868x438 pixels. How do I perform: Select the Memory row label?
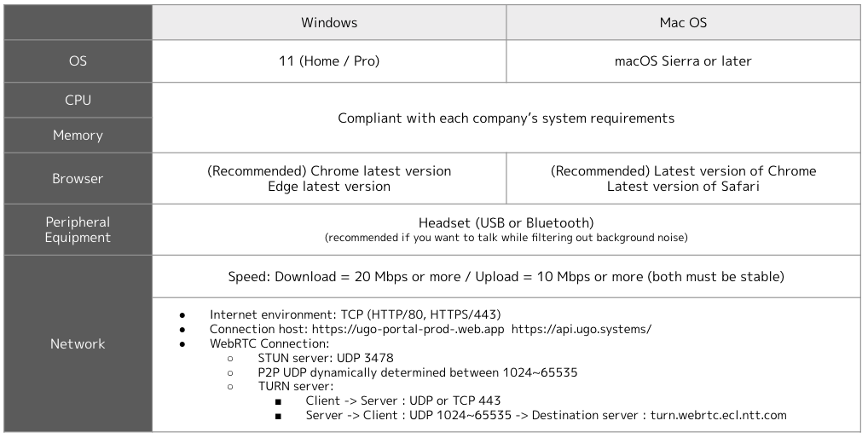[78, 135]
